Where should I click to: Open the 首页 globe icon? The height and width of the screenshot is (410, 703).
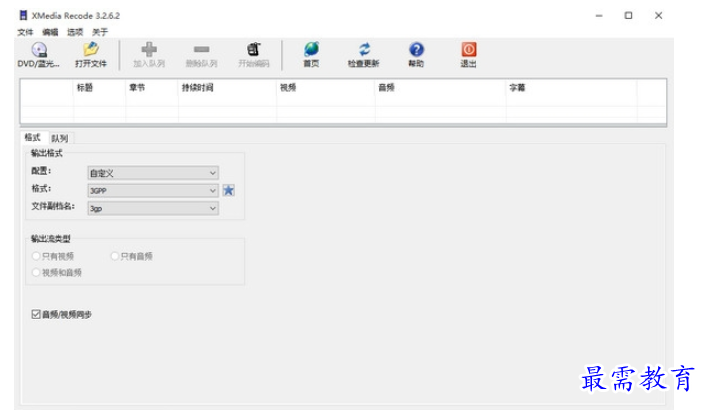tap(311, 49)
